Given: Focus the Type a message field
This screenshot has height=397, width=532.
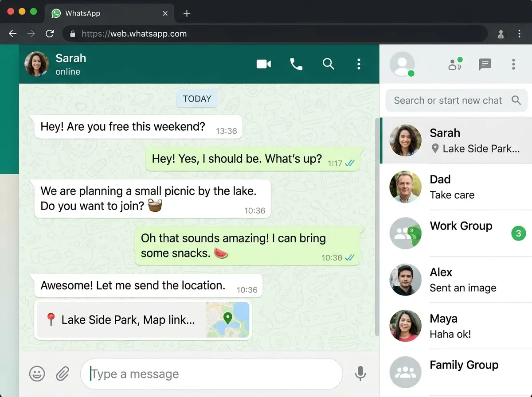Looking at the screenshot, I should click(211, 374).
